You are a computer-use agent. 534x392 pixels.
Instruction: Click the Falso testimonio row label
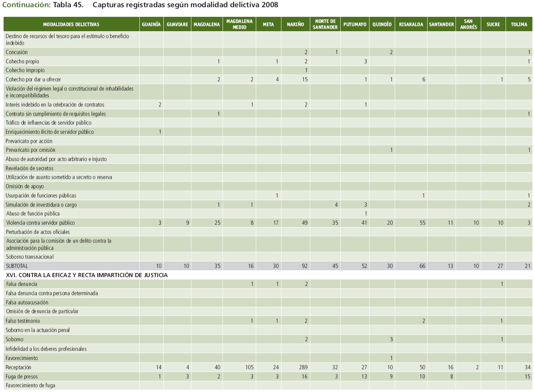point(23,321)
